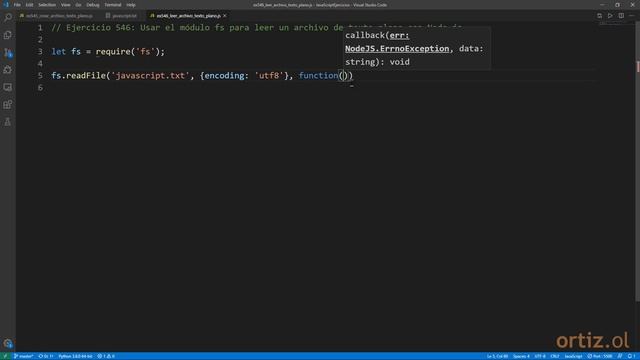This screenshot has height=360, width=640.
Task: Close the ex546_leer_archivo_texto_plano.js tab
Action: (x=225, y=16)
